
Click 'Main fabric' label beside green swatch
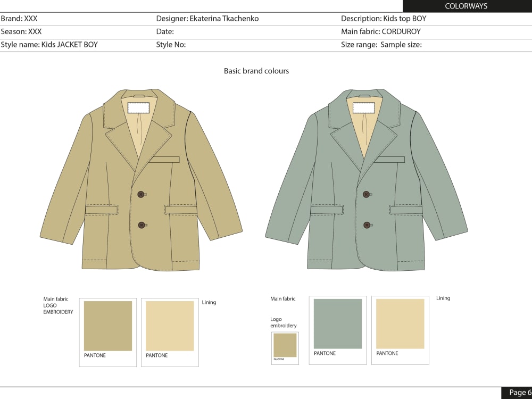(282, 299)
